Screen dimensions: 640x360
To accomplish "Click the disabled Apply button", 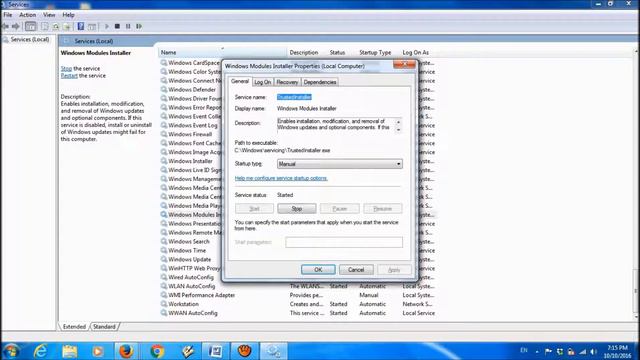I will tap(394, 270).
